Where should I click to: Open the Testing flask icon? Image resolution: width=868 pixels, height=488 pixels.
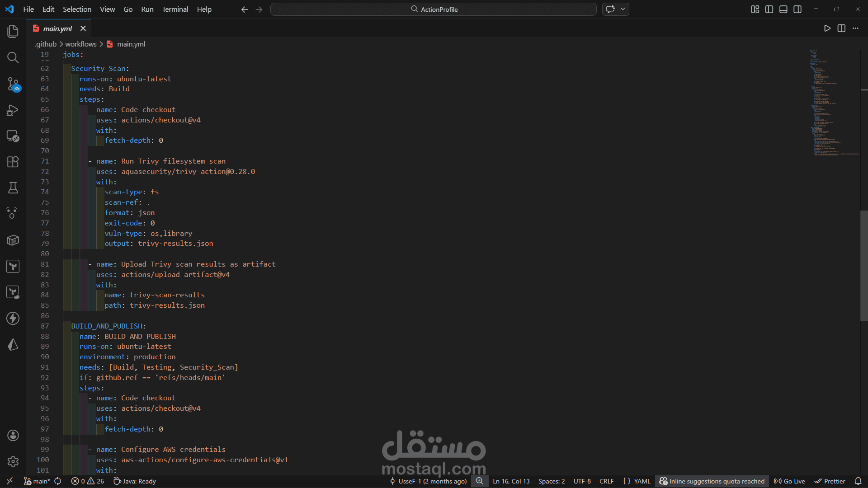point(13,188)
